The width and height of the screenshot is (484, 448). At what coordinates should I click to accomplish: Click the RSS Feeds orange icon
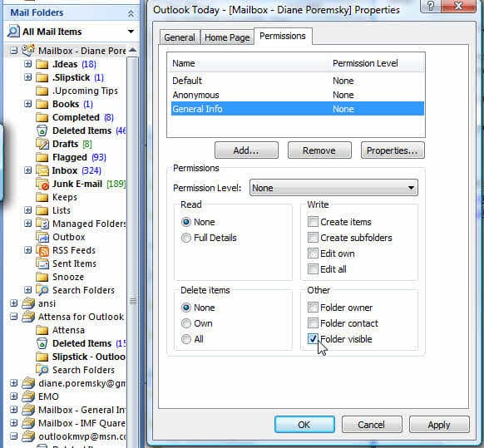click(x=42, y=250)
